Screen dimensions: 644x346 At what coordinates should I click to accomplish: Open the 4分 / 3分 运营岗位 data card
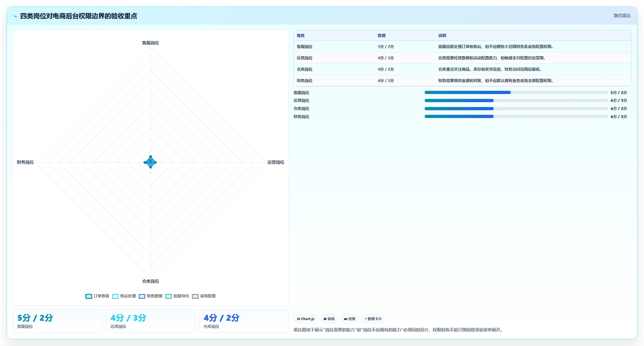coord(151,321)
